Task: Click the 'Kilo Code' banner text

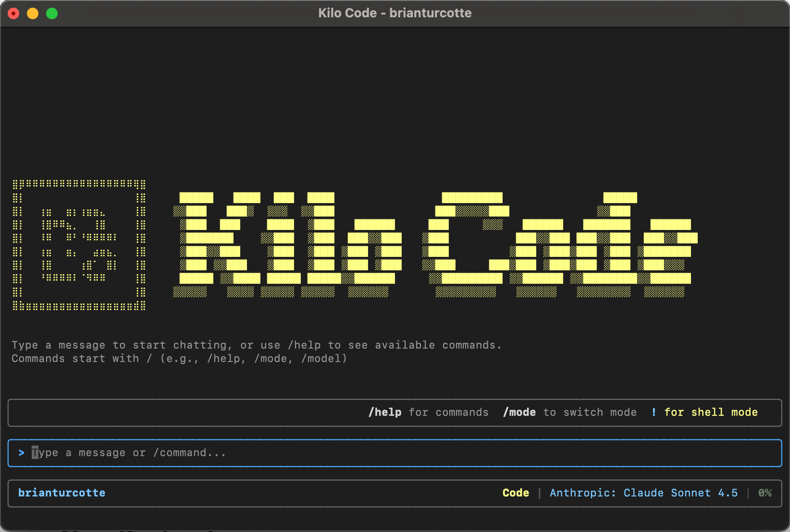Action: pos(435,244)
